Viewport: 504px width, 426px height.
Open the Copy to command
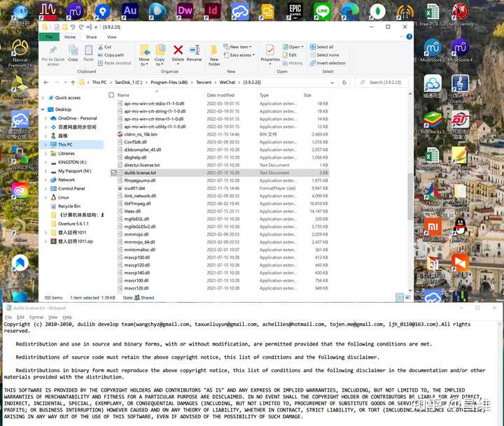(160, 55)
